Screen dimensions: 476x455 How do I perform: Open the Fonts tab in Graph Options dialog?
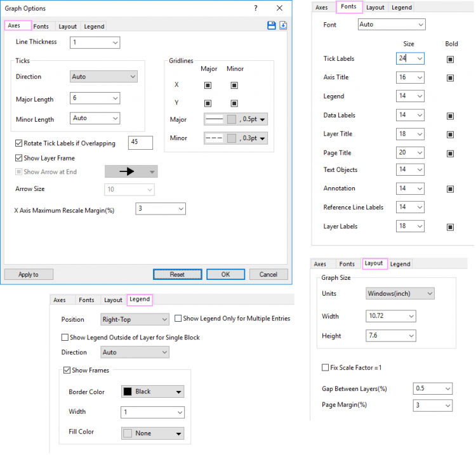[x=41, y=27]
